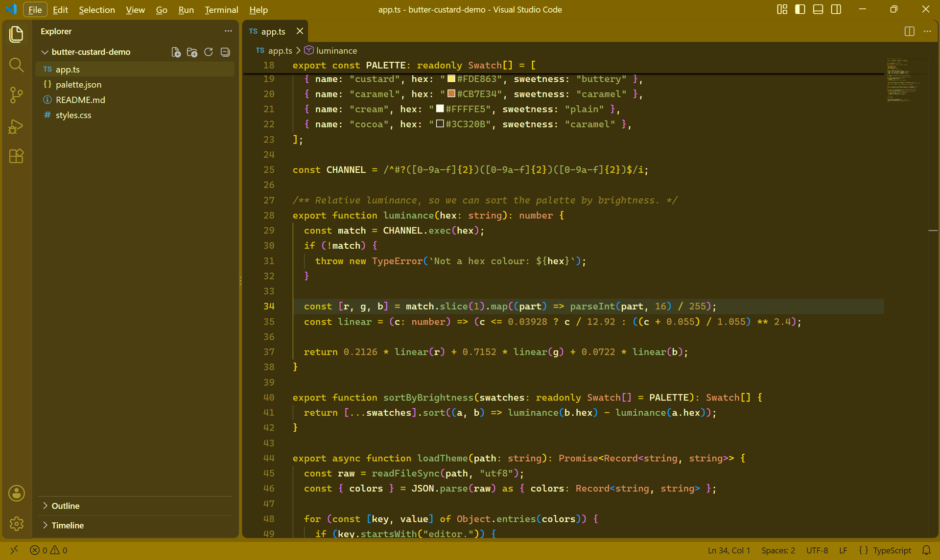Open color picker for #CB7E34 swatch

(451, 93)
